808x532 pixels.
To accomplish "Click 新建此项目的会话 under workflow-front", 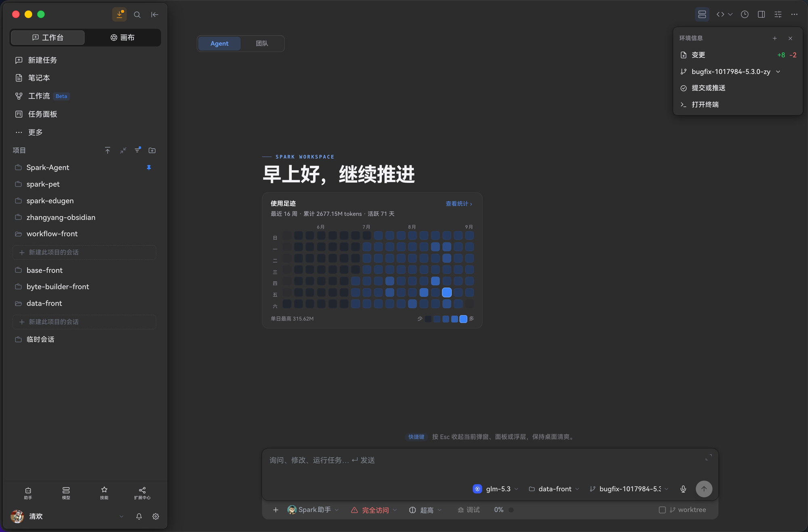I will 84,252.
